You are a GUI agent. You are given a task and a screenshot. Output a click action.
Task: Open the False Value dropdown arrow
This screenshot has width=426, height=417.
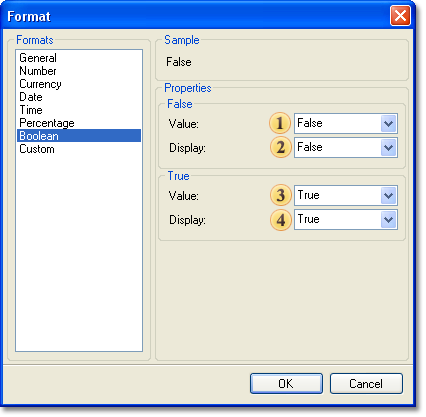tap(388, 124)
